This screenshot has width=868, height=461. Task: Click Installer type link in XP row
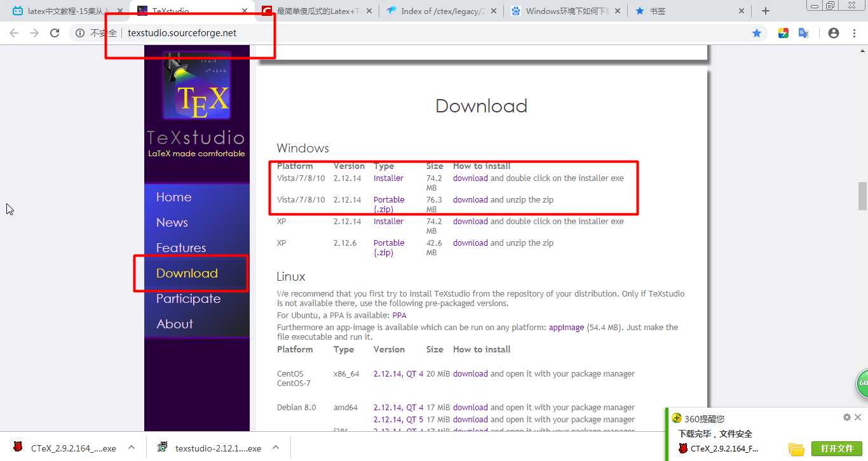(x=388, y=222)
